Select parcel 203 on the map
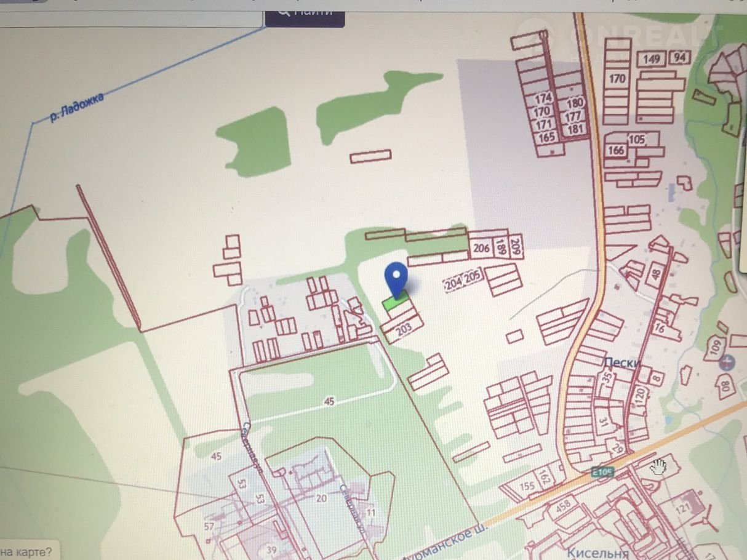This screenshot has height=560, width=747. coord(404,329)
